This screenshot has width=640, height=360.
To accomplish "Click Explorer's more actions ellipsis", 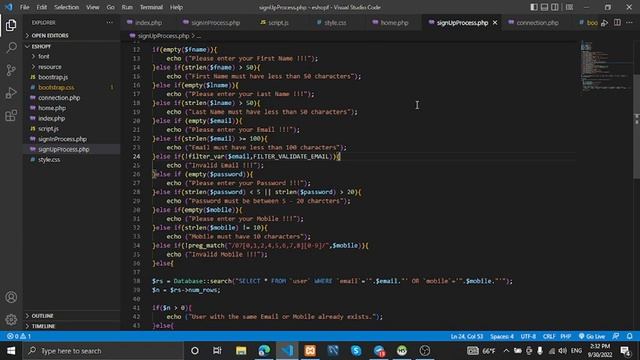I will click(109, 23).
